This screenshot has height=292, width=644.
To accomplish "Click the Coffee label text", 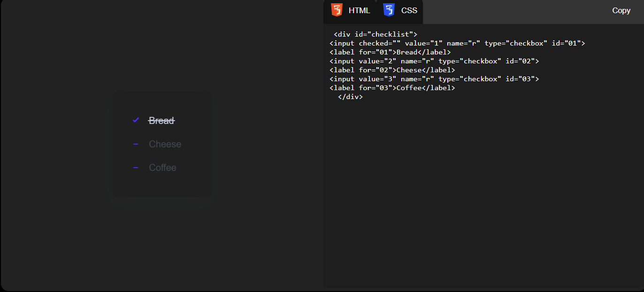I will pyautogui.click(x=162, y=167).
